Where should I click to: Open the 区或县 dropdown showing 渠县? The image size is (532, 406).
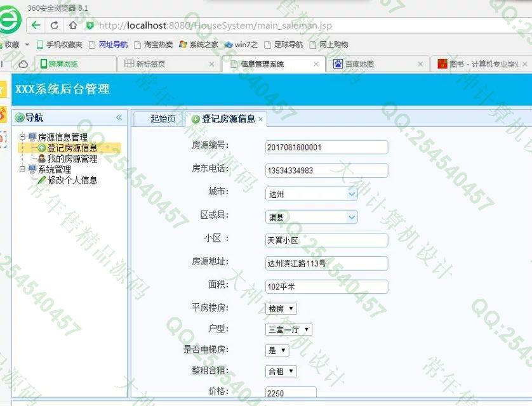pos(311,217)
